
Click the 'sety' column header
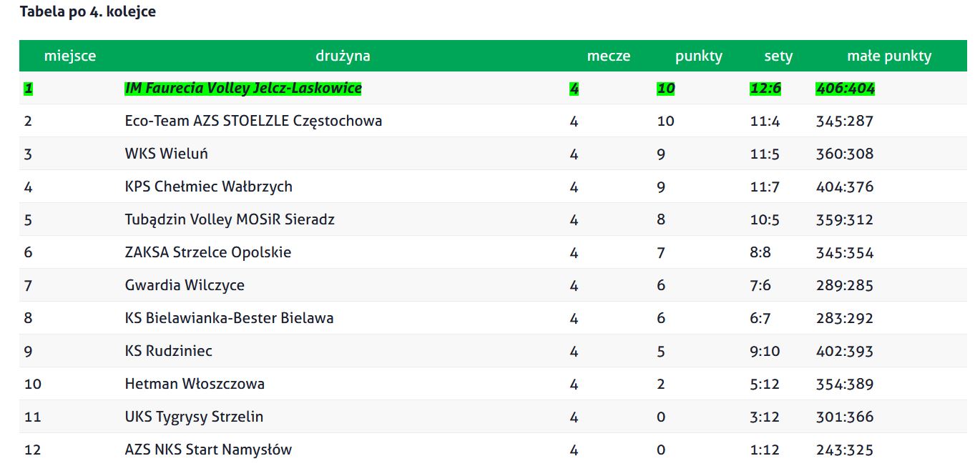coord(778,56)
